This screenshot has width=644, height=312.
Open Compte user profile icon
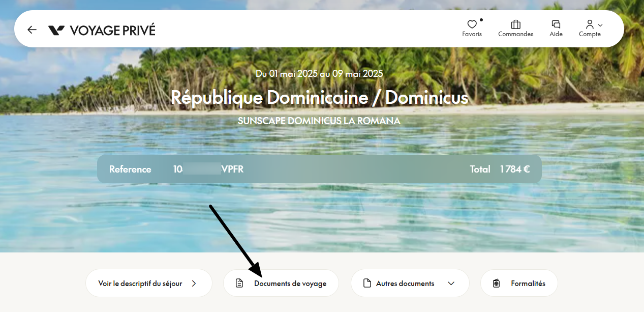coord(590,24)
